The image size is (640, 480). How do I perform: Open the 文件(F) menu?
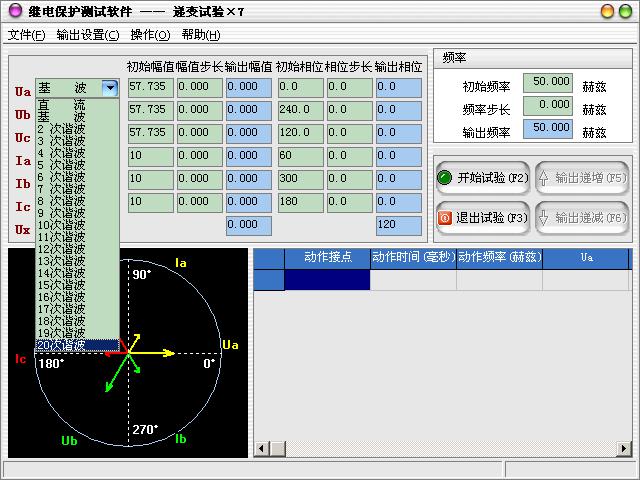27,35
